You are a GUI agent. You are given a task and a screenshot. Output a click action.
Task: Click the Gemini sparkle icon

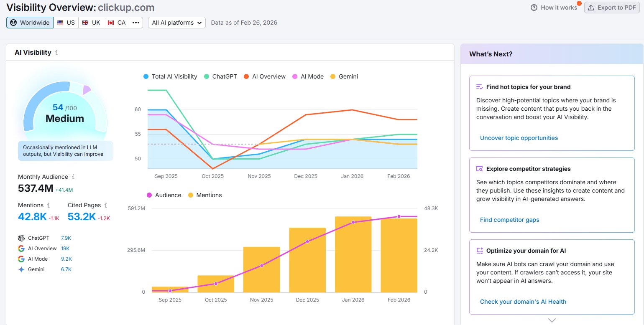pos(21,269)
